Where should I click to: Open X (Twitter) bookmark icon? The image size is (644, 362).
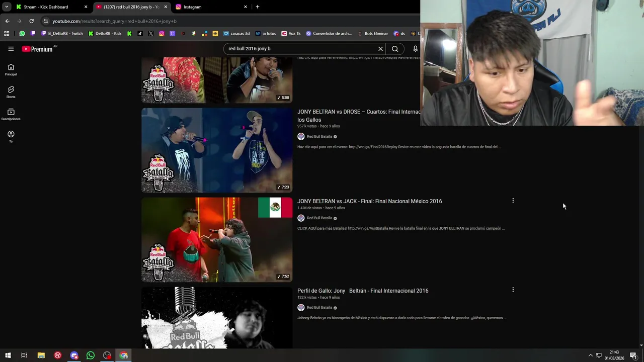[150, 34]
